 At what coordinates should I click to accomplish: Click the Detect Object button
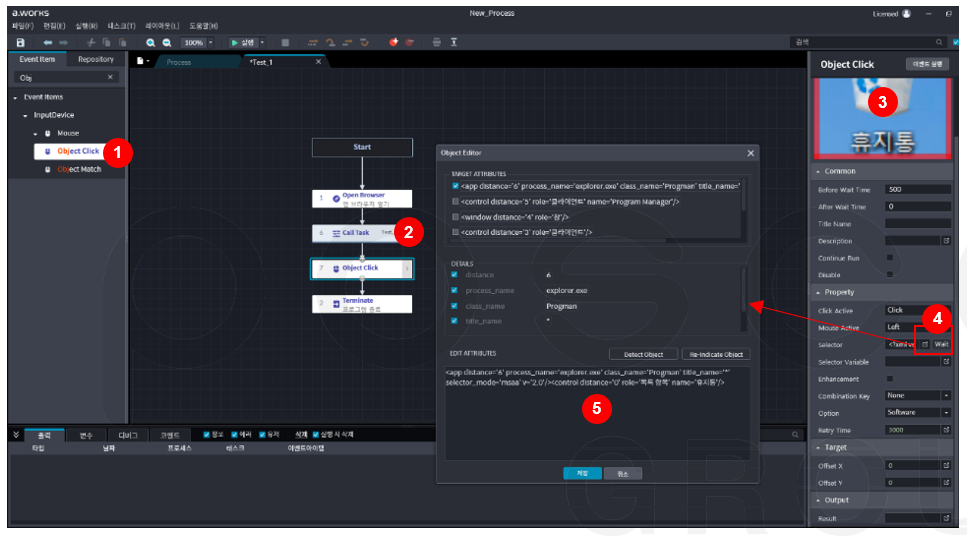pyautogui.click(x=642, y=355)
